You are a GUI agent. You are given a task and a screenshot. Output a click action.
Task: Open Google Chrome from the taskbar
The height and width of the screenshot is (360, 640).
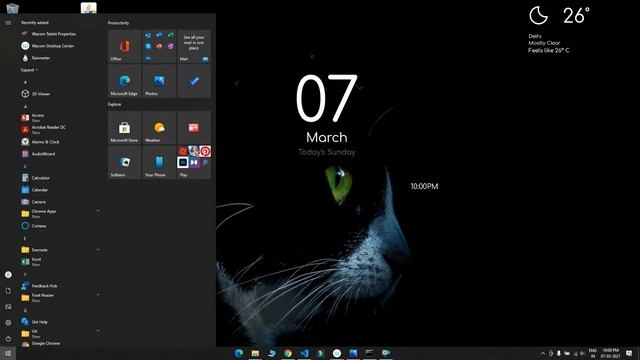[288, 353]
